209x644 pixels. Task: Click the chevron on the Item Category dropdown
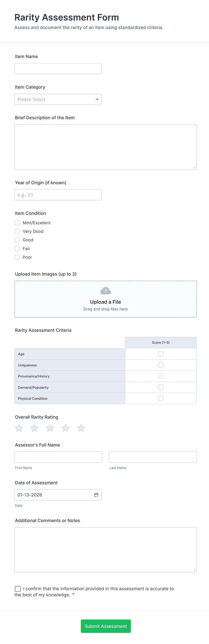coord(97,99)
